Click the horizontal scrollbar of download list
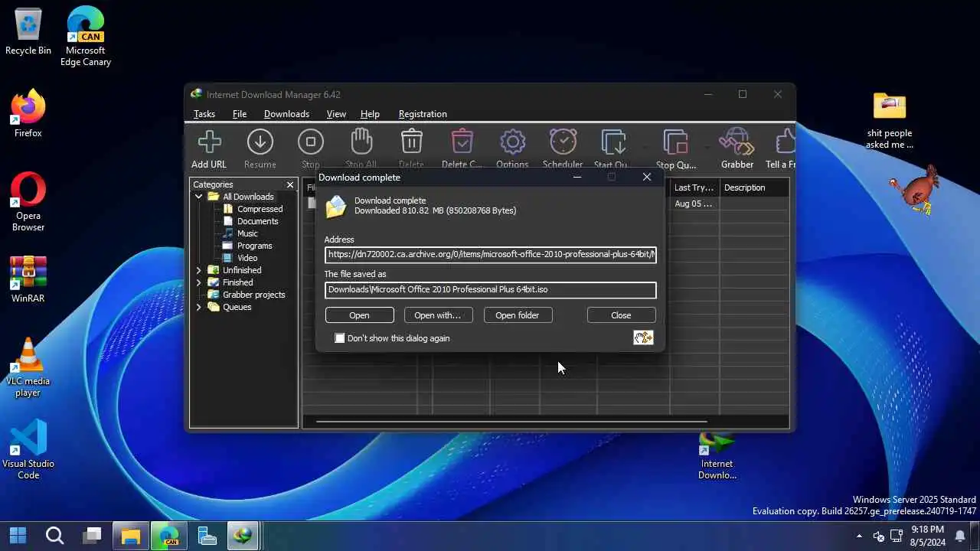980x551 pixels. tap(511, 422)
